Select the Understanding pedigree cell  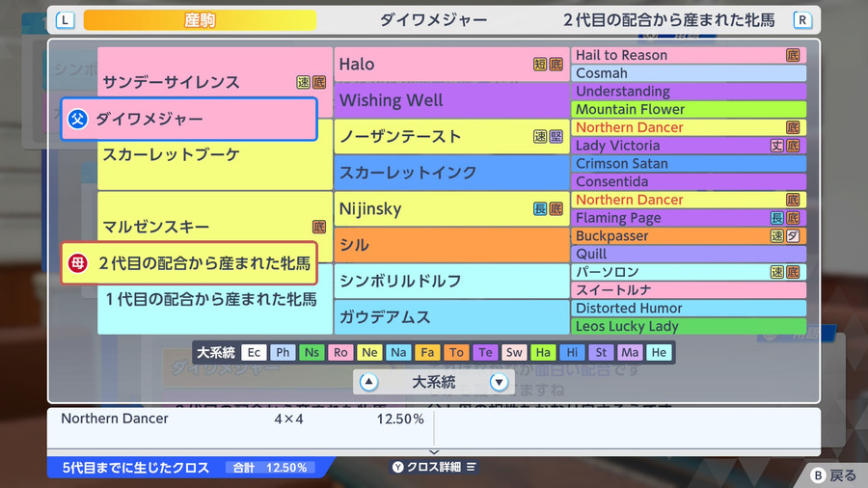tap(689, 92)
